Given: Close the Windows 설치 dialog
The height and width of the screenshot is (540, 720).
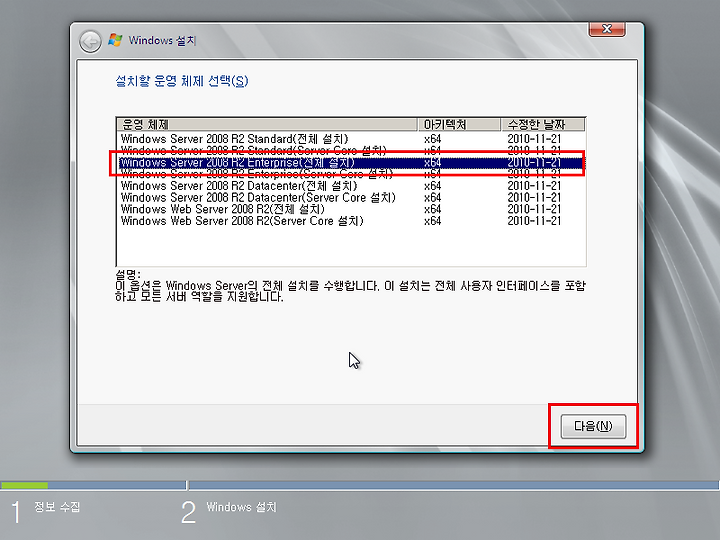Looking at the screenshot, I should [x=607, y=29].
